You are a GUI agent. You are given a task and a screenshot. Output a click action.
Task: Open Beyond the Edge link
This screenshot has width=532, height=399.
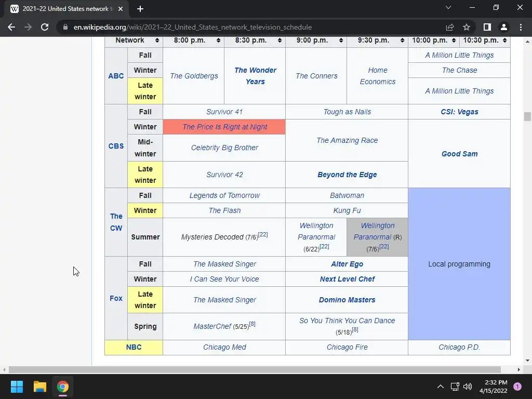pyautogui.click(x=347, y=175)
